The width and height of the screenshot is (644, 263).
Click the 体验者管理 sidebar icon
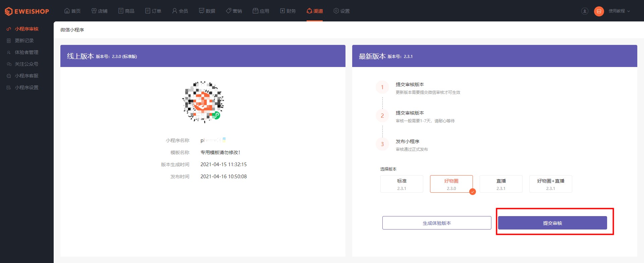pos(9,52)
